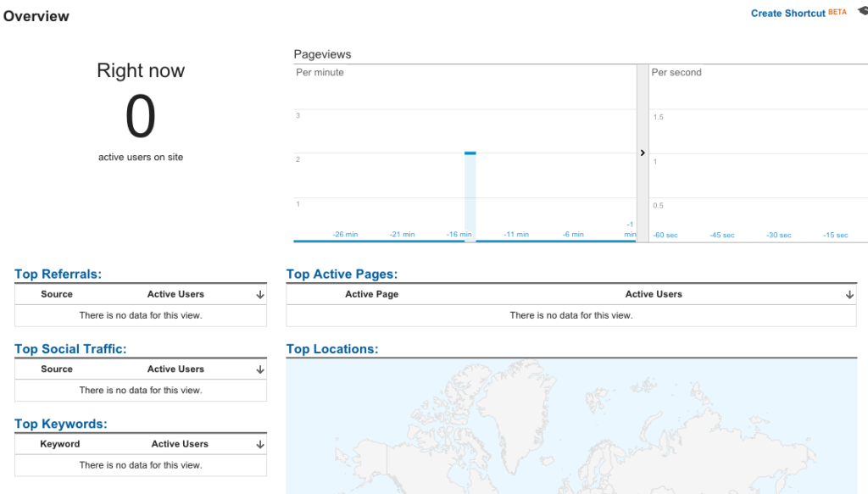The image size is (868, 494).
Task: Click the Source header in Top Social Traffic
Action: (57, 369)
